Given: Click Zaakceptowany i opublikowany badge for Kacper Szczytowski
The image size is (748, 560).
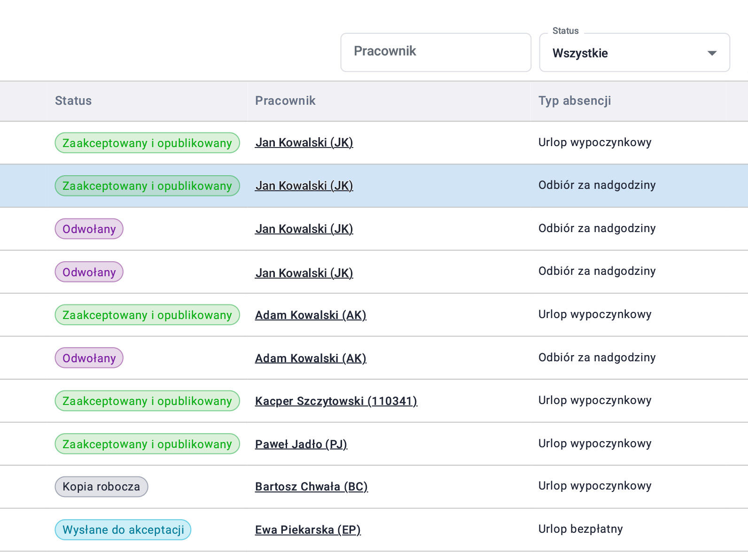Looking at the screenshot, I should [148, 401].
